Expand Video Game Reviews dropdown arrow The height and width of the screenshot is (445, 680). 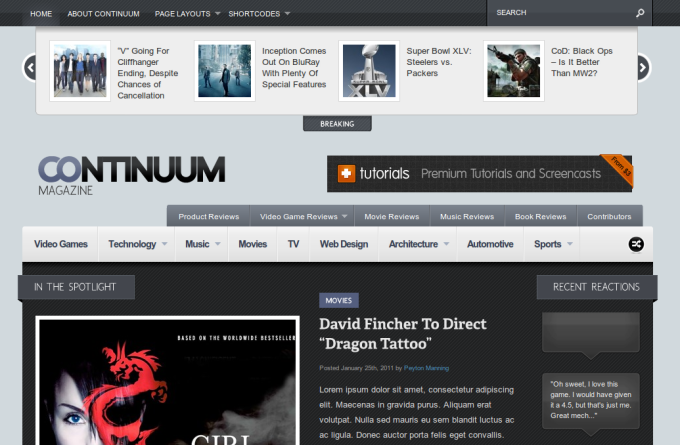tap(344, 216)
